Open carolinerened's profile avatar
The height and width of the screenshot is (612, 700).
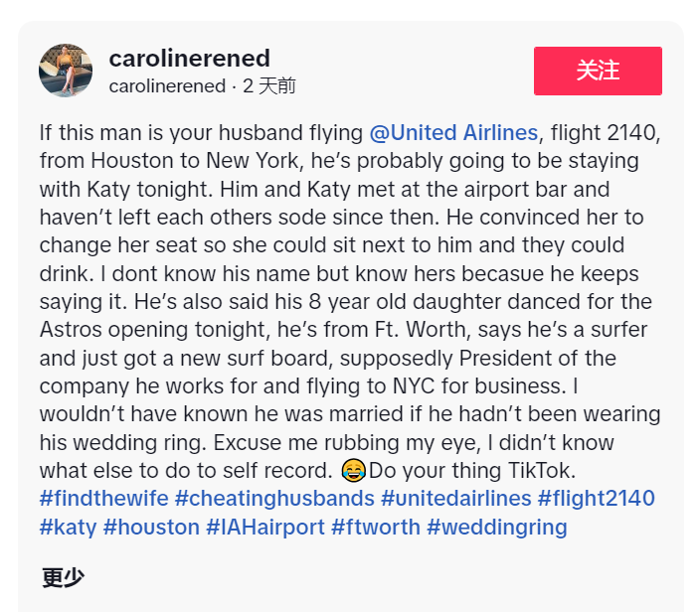pos(66,71)
